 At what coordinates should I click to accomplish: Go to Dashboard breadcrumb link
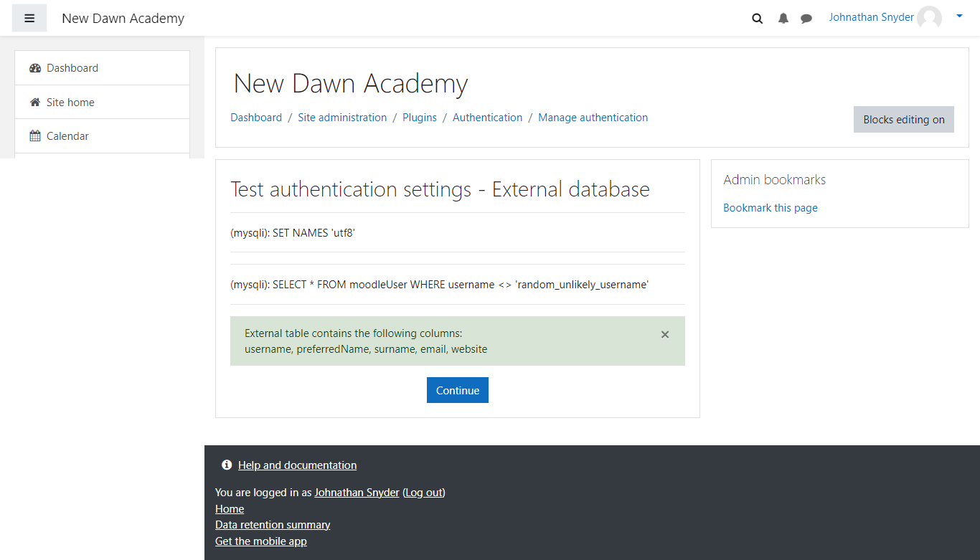(x=256, y=118)
